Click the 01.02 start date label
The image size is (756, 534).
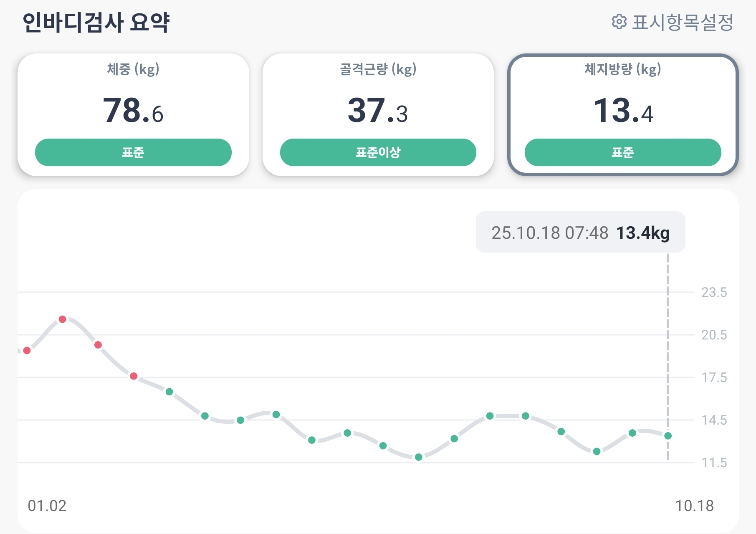click(x=47, y=506)
